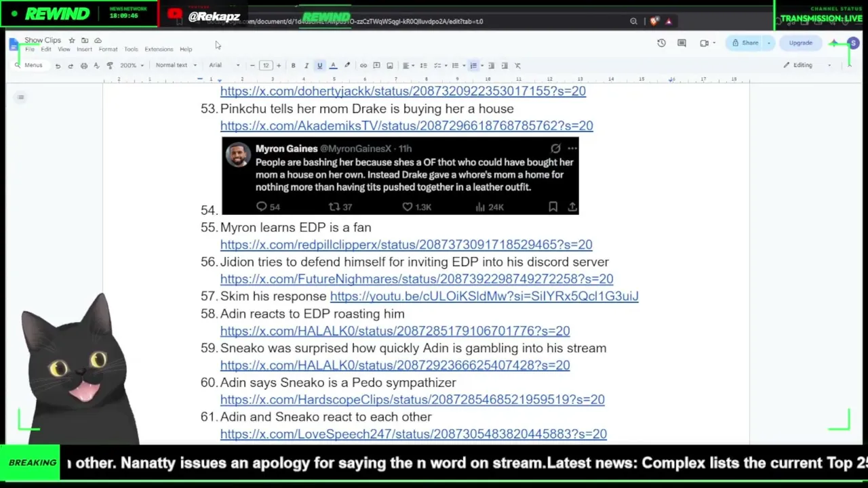The image size is (868, 488).
Task: Show the document outline sidebar icon
Action: click(x=21, y=98)
